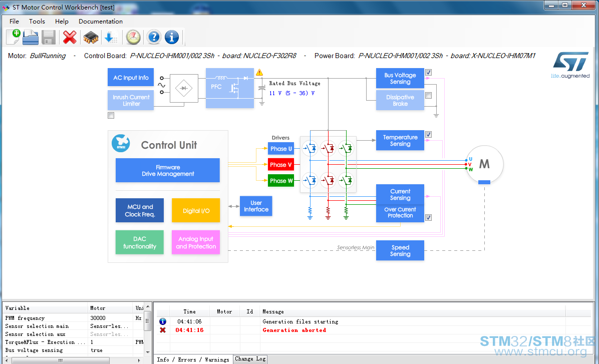Open the monitor gauge icon

(133, 37)
